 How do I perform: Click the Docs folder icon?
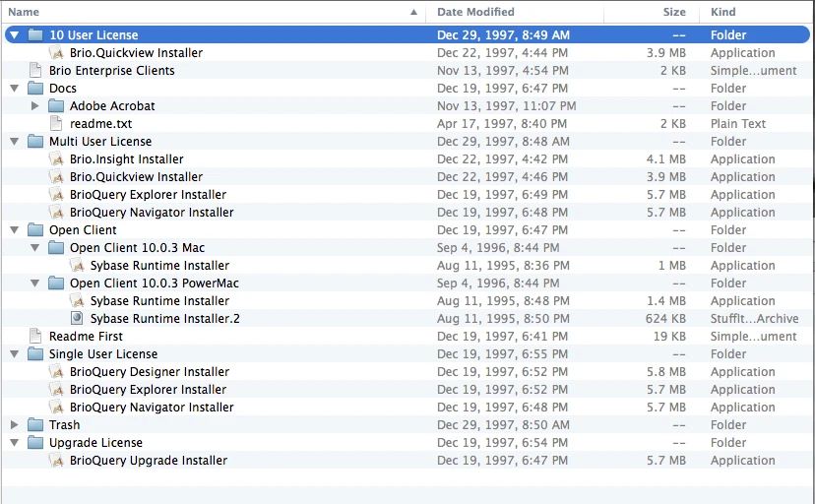35,88
